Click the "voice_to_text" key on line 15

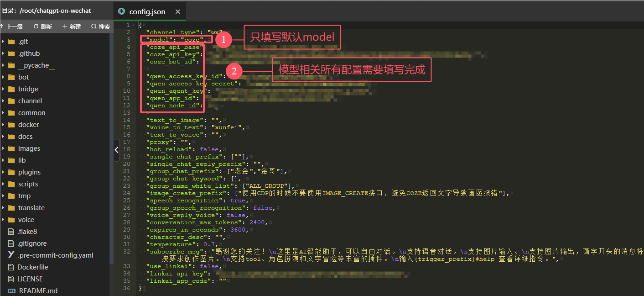175,127
